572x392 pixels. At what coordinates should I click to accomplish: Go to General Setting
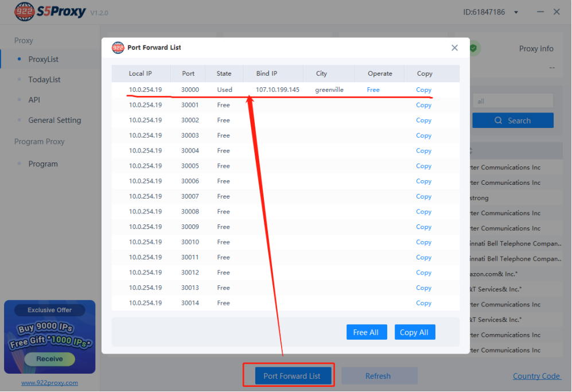[55, 121]
